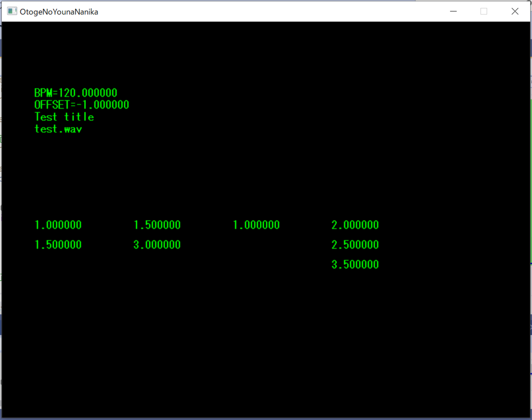Click the 1.500000 value directly above 3.000000

coord(157,225)
